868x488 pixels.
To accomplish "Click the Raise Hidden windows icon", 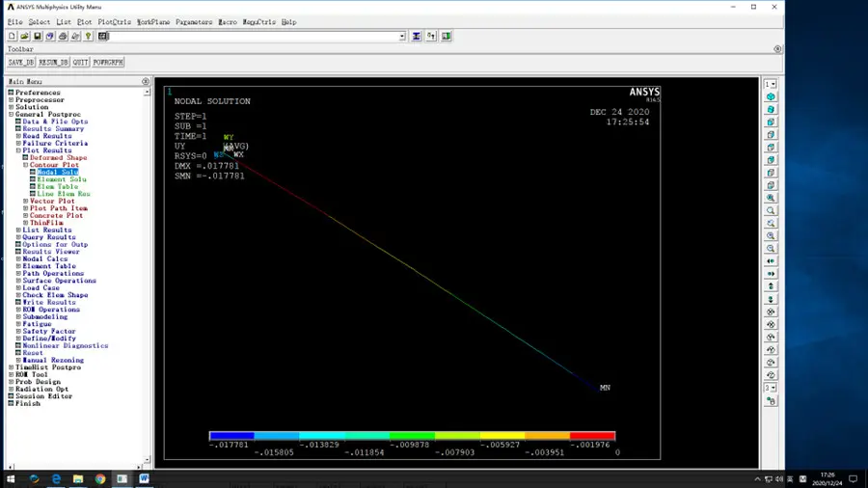I will tap(417, 36).
